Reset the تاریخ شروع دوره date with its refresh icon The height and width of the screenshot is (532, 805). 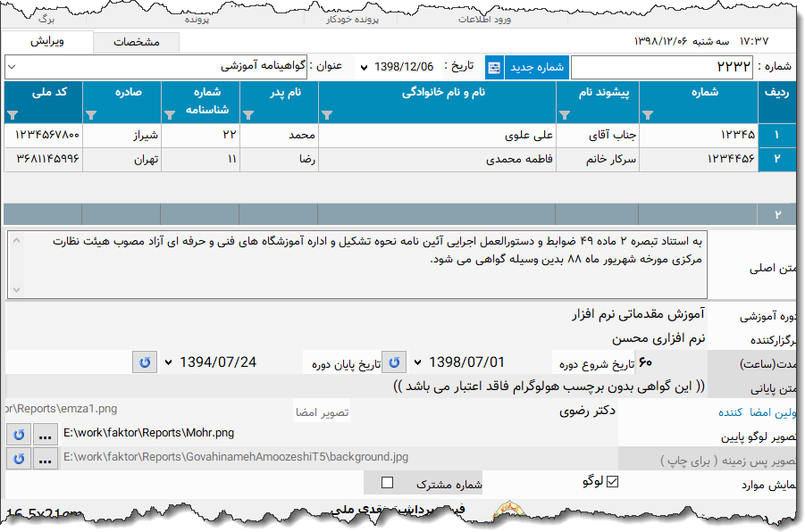pos(394,362)
